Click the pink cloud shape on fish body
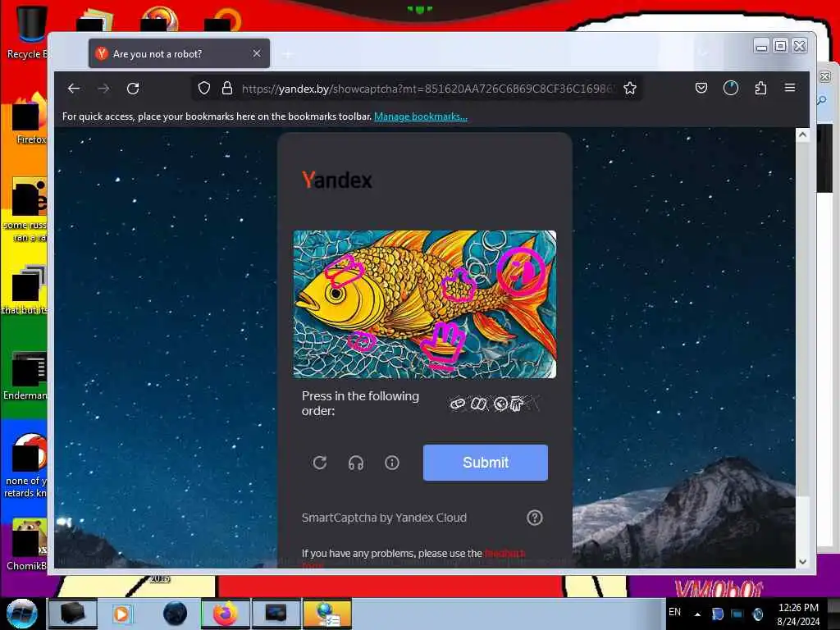The height and width of the screenshot is (630, 840). tap(459, 285)
